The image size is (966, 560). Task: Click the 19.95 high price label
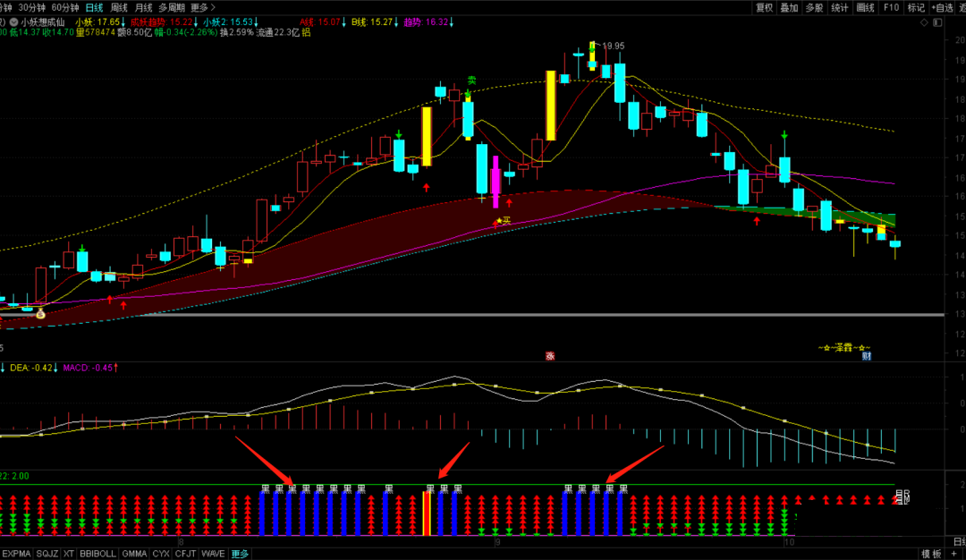613,47
